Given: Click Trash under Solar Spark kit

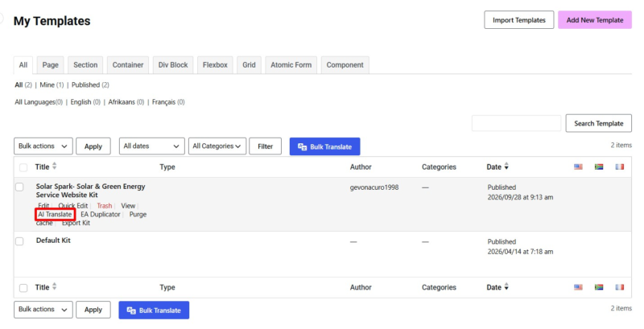Looking at the screenshot, I should coord(105,206).
